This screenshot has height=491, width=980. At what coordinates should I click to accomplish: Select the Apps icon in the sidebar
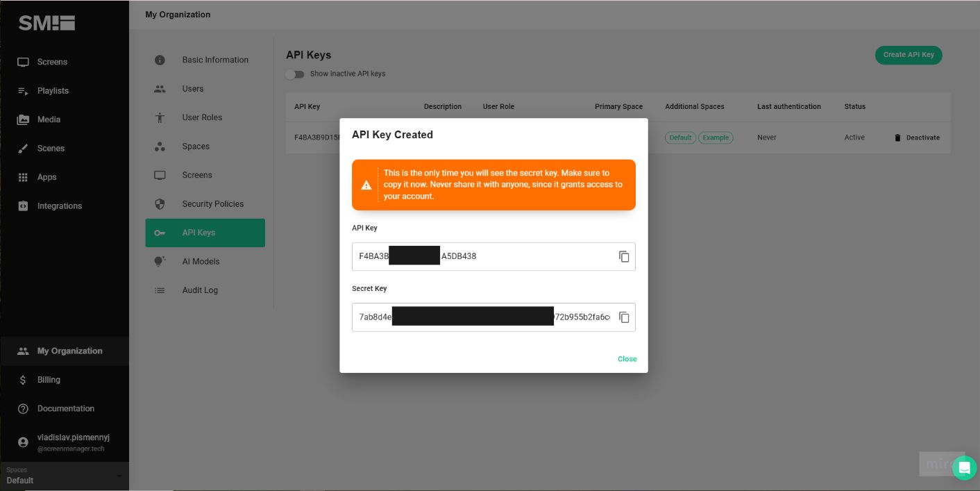(24, 177)
